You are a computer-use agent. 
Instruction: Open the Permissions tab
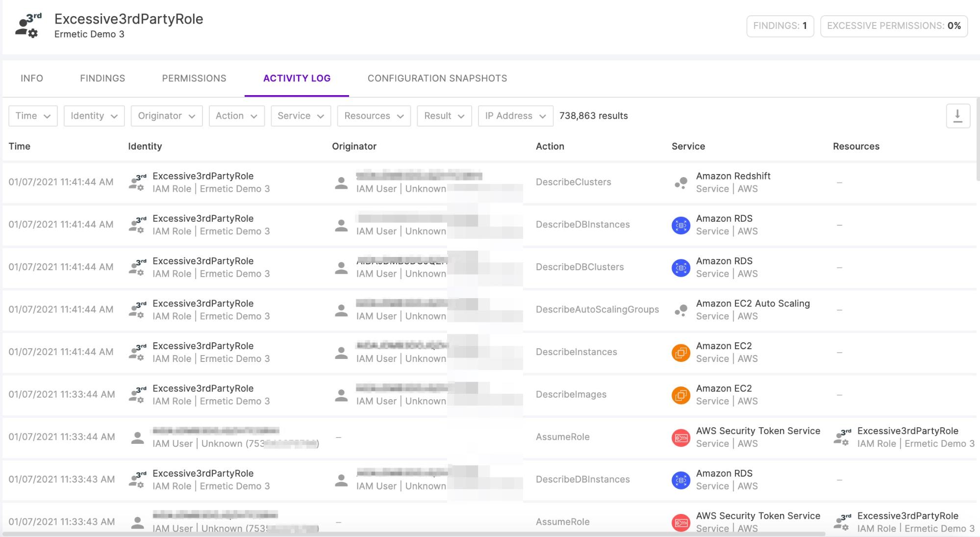click(x=194, y=78)
